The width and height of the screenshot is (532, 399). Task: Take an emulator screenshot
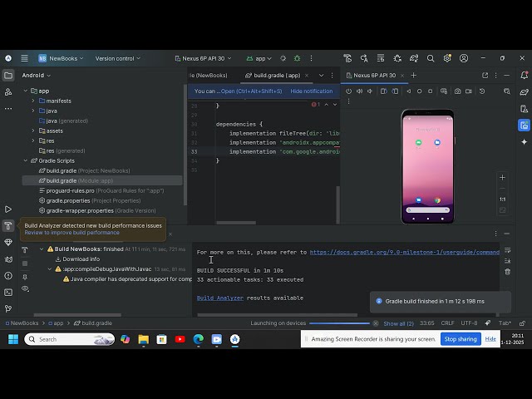458,91
